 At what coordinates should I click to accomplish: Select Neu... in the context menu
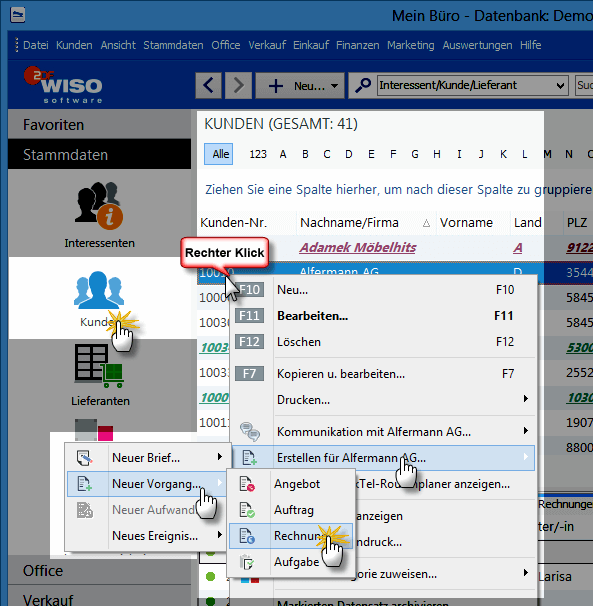pos(383,289)
